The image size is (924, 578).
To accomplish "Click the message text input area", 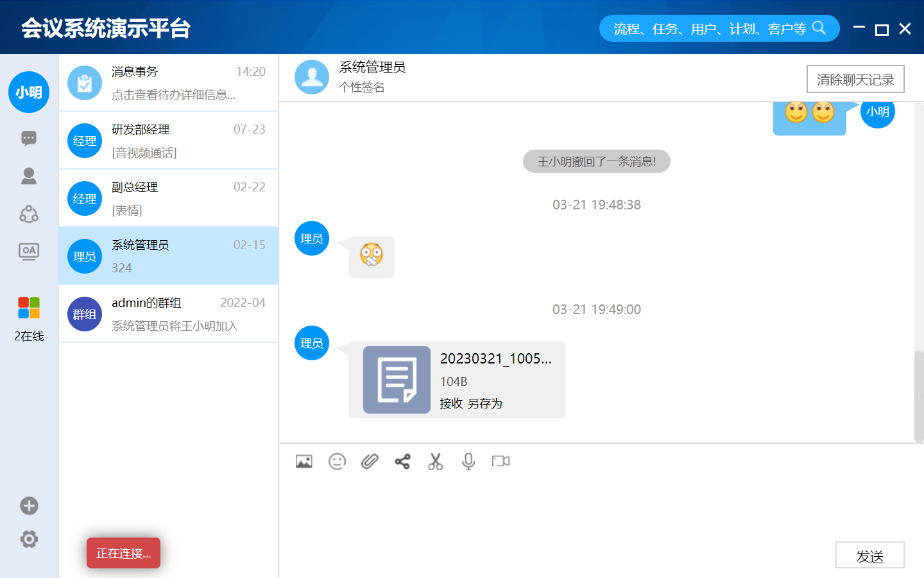I will tap(601, 507).
